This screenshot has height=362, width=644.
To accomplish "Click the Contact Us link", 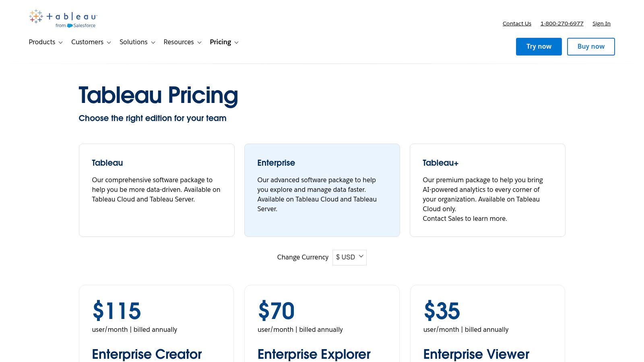I will click(517, 24).
